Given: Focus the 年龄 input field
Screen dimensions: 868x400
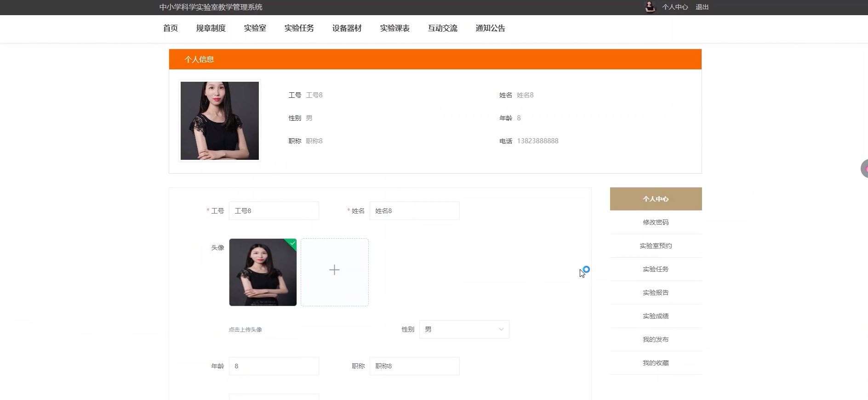Looking at the screenshot, I should (x=274, y=366).
